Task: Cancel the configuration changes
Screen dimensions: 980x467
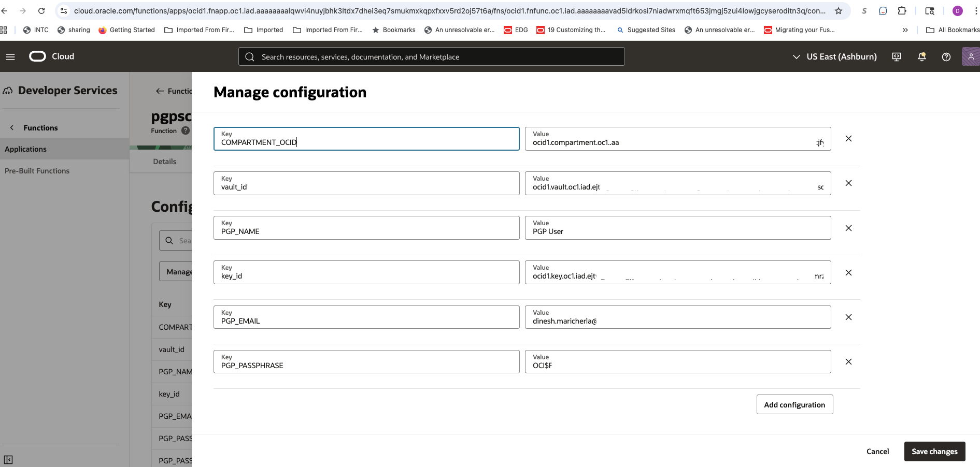Action: (877, 451)
